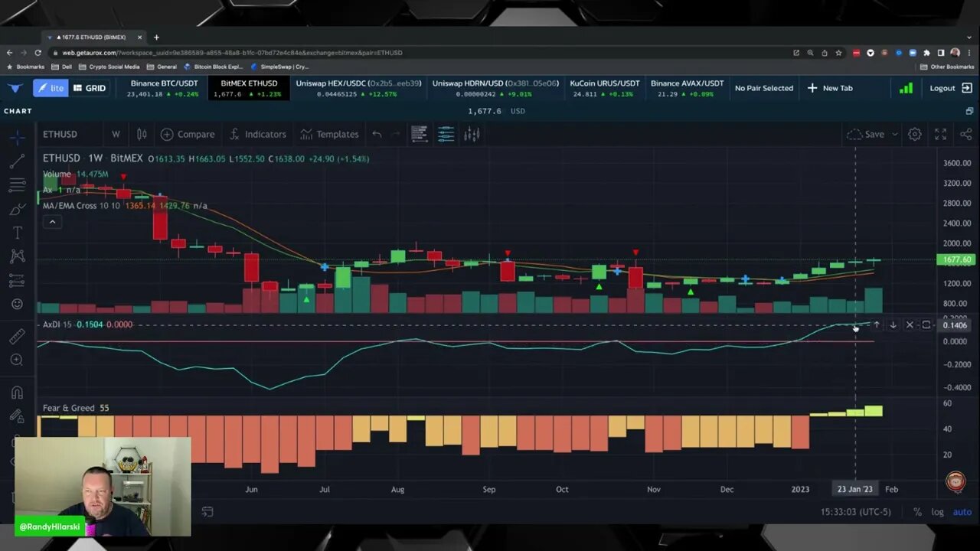
Task: Select the zoom in tool
Action: click(17, 360)
